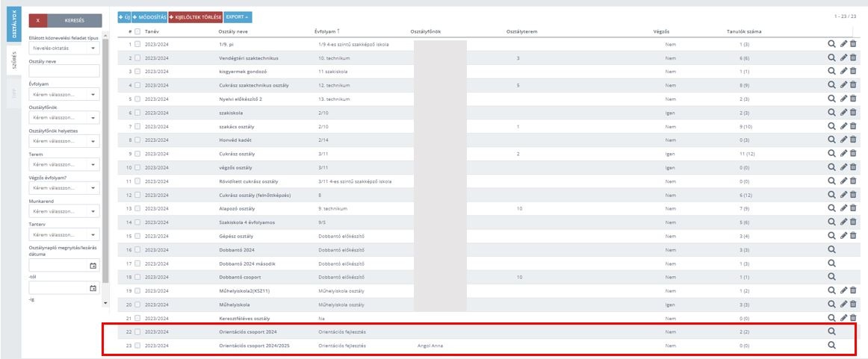Open the Ellátott köznevelési feladat típus dropdown
The height and width of the screenshot is (359, 868).
pyautogui.click(x=64, y=48)
